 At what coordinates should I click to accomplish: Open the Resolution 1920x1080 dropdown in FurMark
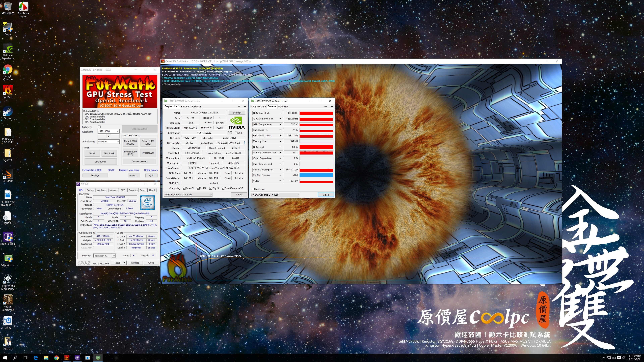coord(108,131)
